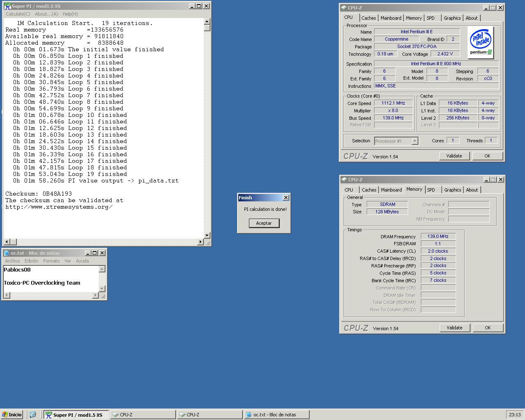The height and width of the screenshot is (420, 525).
Task: Open the Calculate(C) menu in Super PI
Action: pyautogui.click(x=18, y=14)
